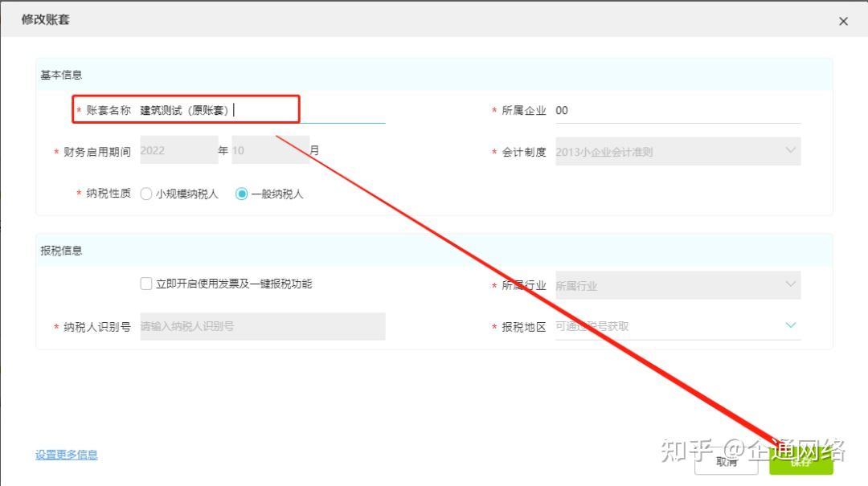Open the 所属行业 dropdown
Image resolution: width=868 pixels, height=486 pixels.
678,285
